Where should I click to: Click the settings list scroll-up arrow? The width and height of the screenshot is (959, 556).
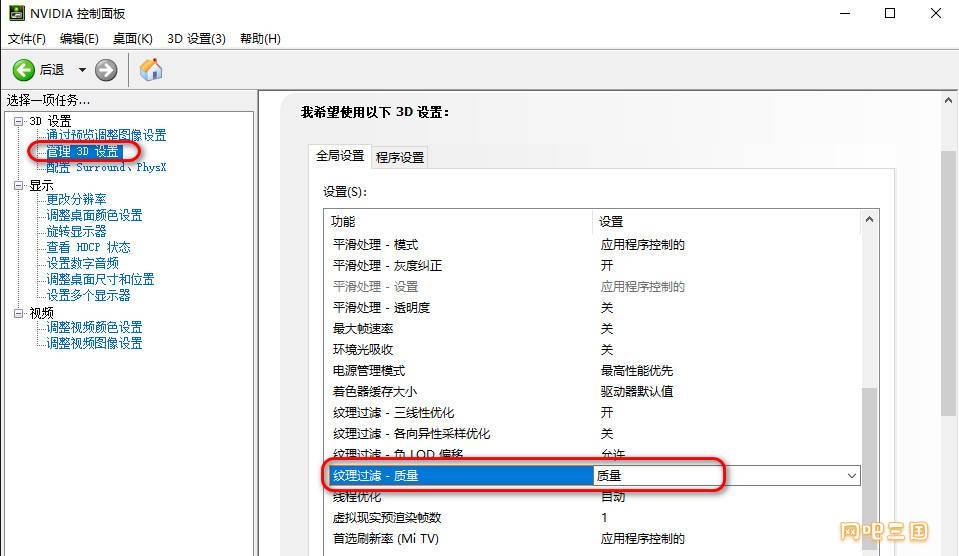[x=869, y=220]
